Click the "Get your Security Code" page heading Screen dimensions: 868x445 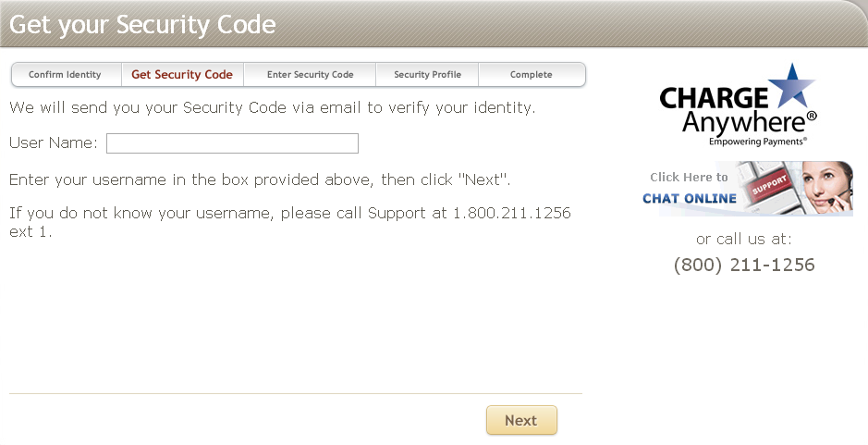[x=143, y=24]
